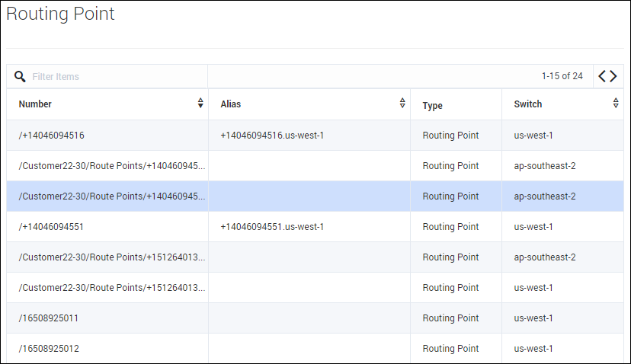Image resolution: width=631 pixels, height=364 pixels.
Task: Click the Type column header
Action: coord(432,105)
